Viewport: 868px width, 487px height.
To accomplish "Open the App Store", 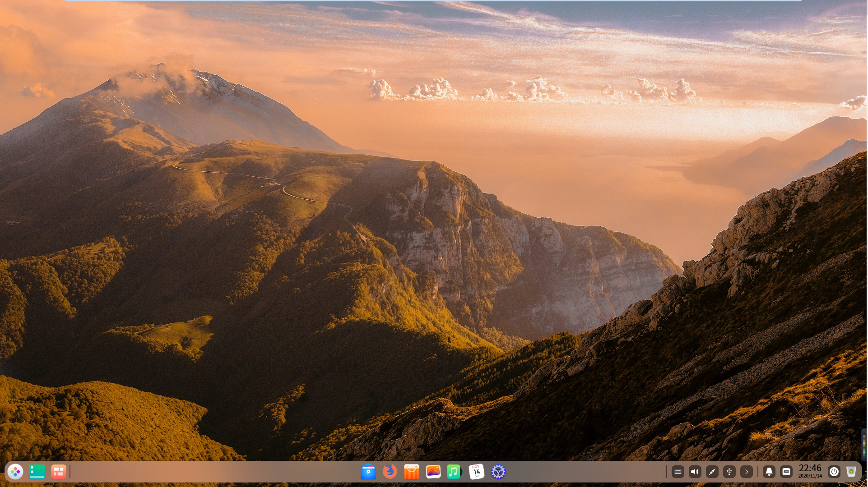I will pos(412,472).
